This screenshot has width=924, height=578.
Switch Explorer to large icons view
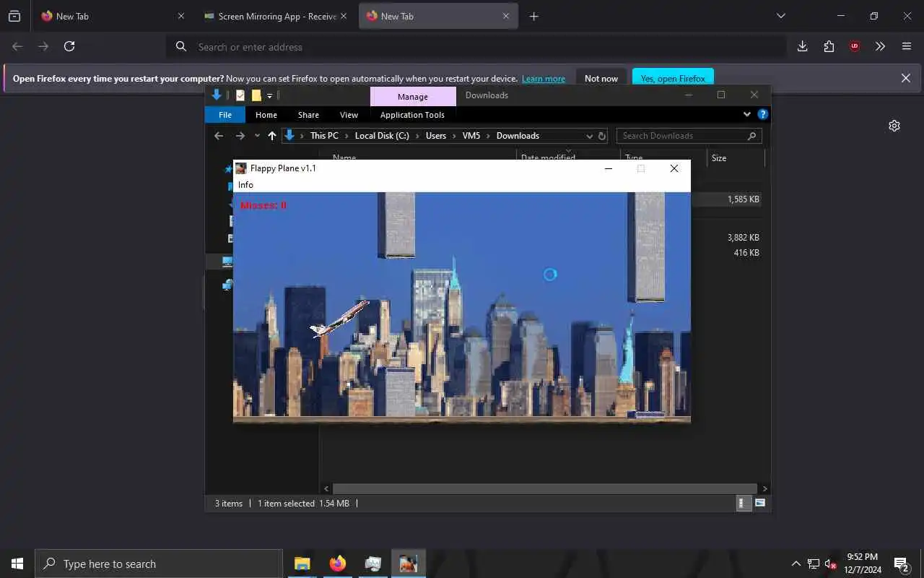pos(760,503)
